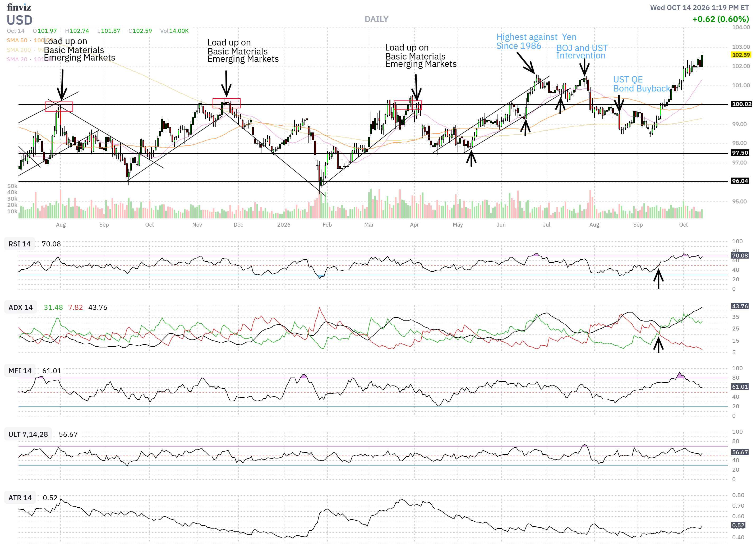
Task: Click the yellow 102.59 current price tag
Action: click(741, 55)
